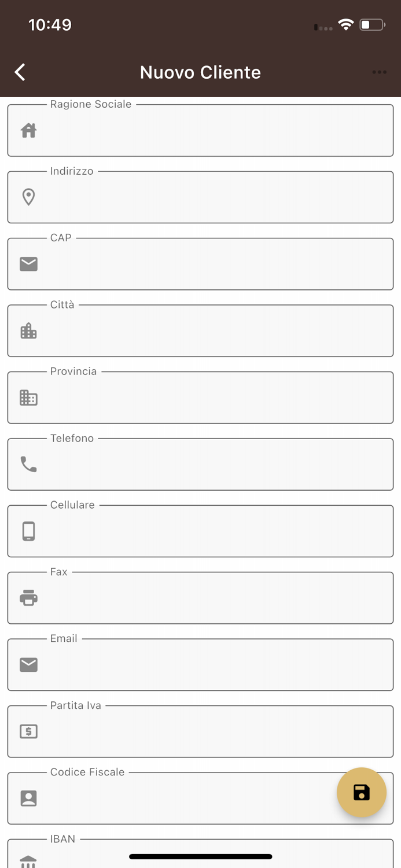
Task: Tap the city buildings icon in Città
Action: [28, 331]
